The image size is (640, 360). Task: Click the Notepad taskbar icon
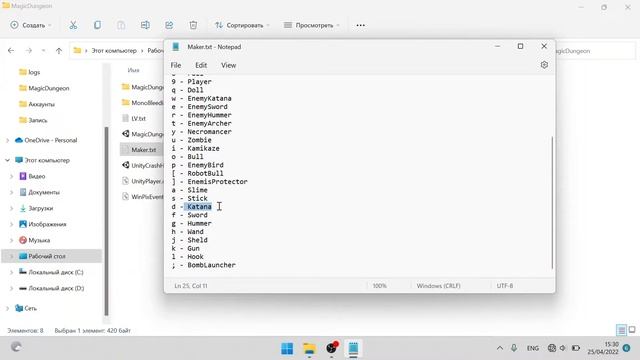(353, 349)
